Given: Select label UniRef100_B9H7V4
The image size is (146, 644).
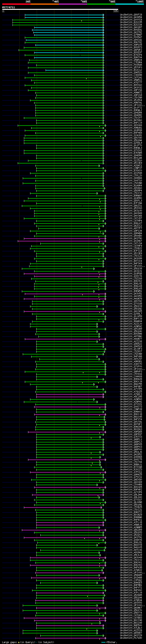Looking at the screenshot, I should 131,58.
